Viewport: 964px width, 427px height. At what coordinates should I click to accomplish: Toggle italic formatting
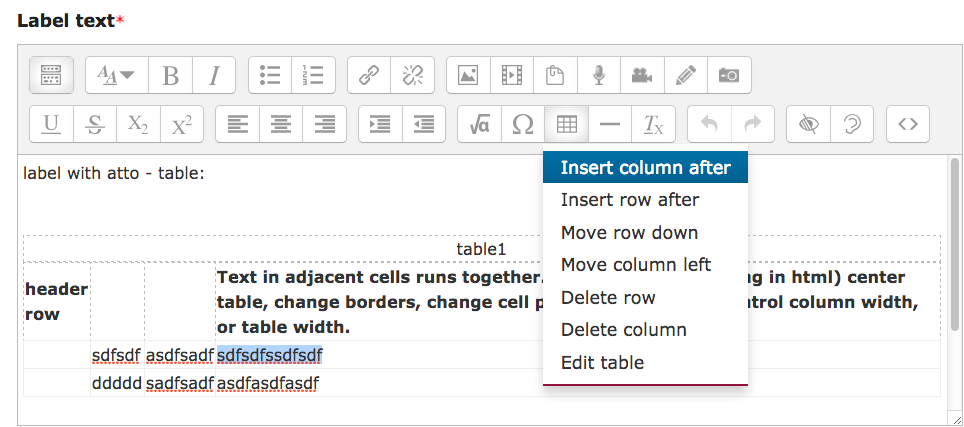pos(214,75)
